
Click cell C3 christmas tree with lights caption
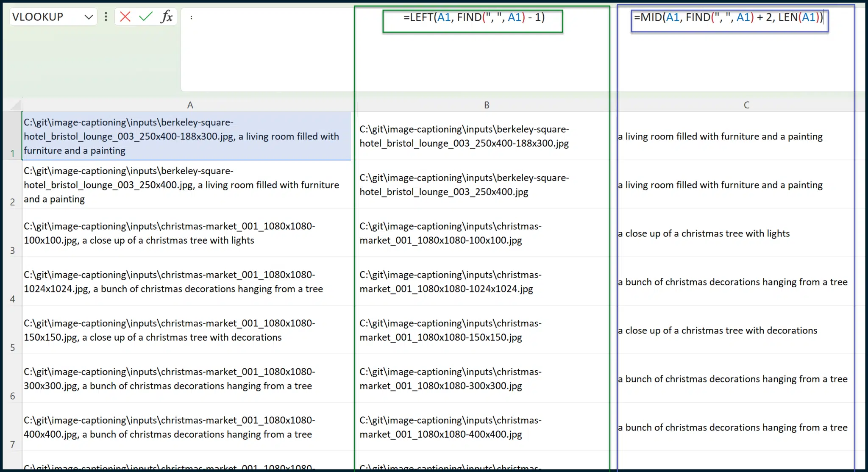[x=741, y=233]
